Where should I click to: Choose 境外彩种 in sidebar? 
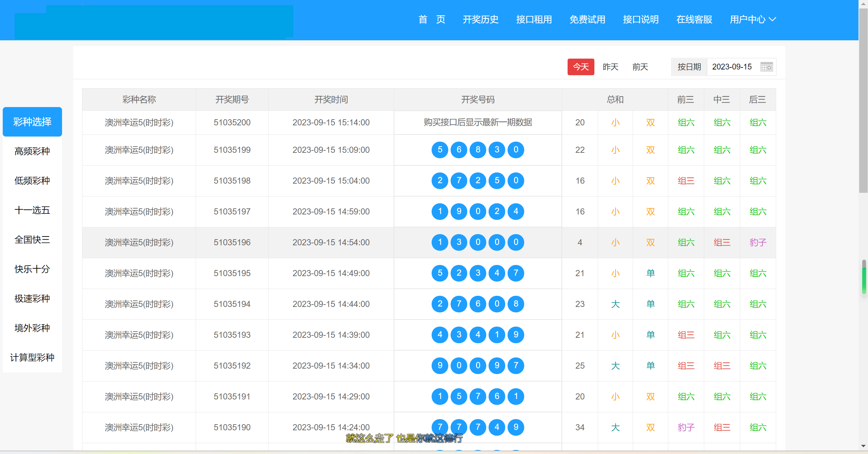[32, 328]
